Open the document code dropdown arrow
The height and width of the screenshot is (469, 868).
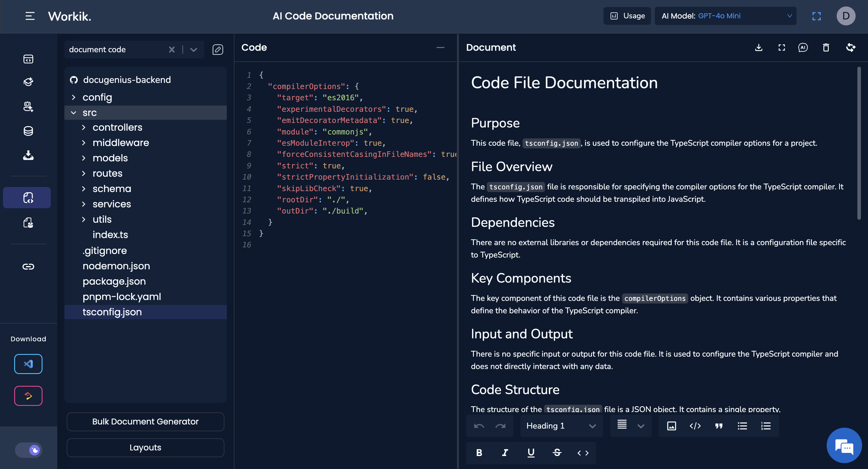tap(193, 50)
